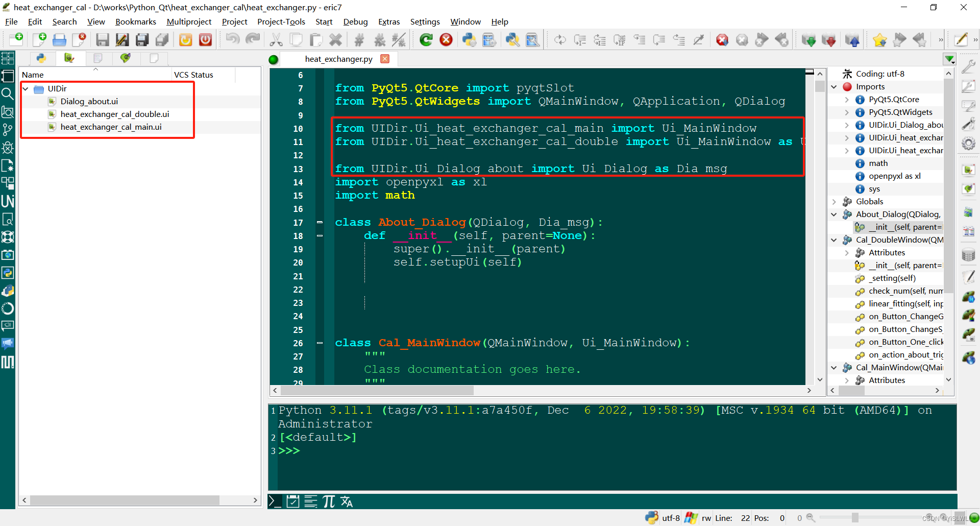The image size is (980, 526).
Task: Sort by the Name column header
Action: pos(95,75)
